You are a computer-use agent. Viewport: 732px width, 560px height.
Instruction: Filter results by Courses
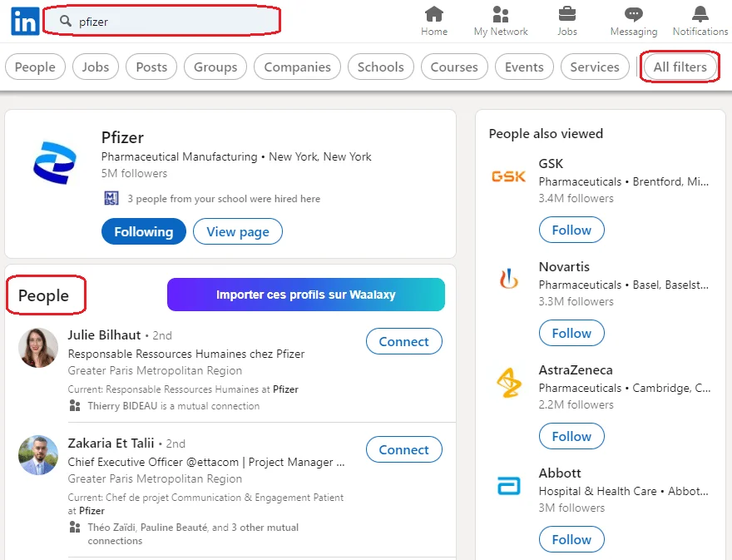pos(454,67)
